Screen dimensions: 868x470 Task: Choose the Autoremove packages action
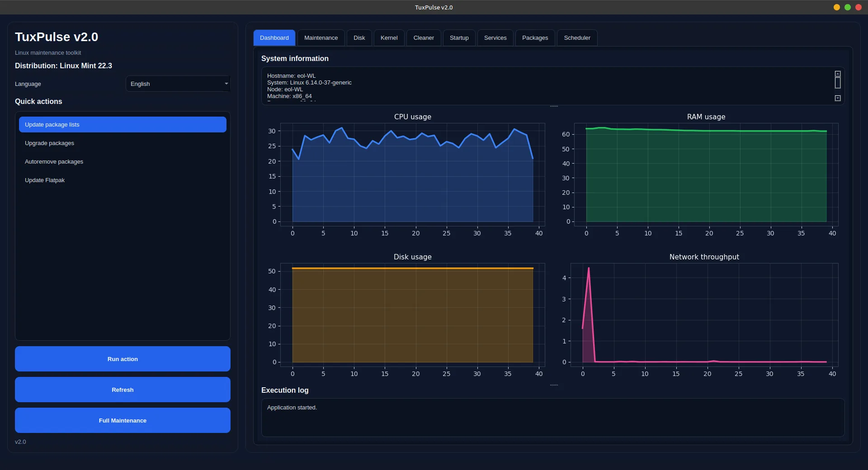[x=122, y=161]
